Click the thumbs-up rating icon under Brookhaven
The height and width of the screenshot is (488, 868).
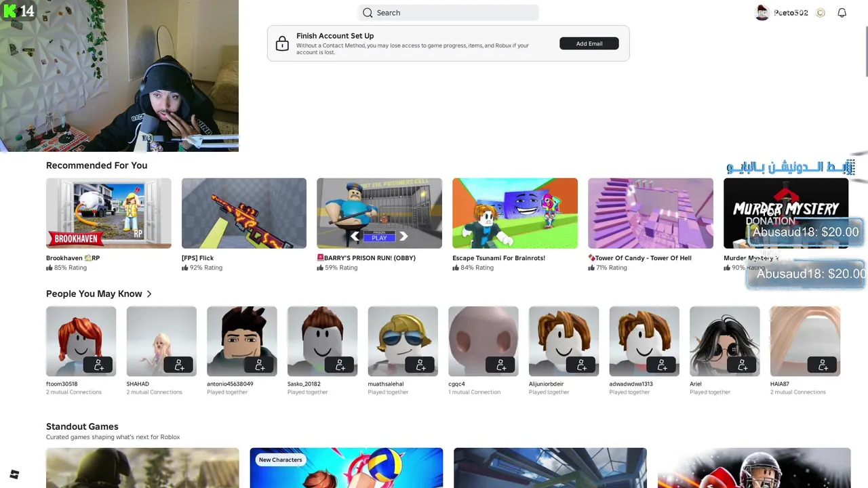49,268
